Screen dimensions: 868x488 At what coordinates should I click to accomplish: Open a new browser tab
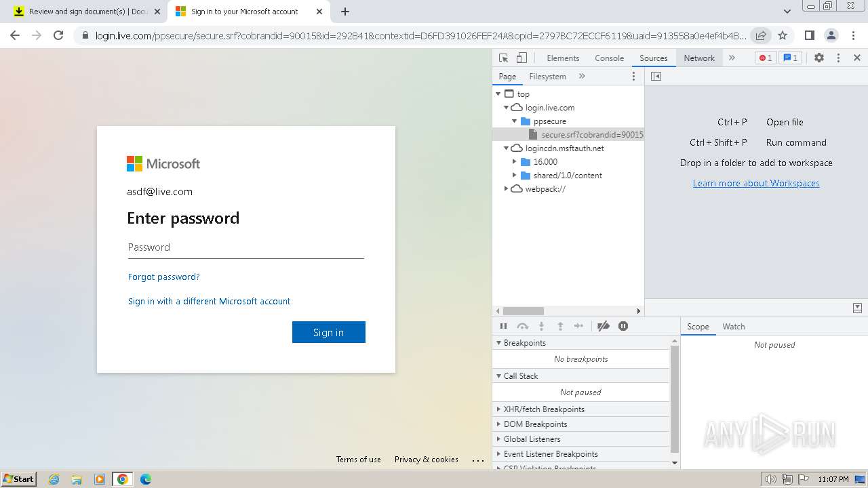click(345, 12)
